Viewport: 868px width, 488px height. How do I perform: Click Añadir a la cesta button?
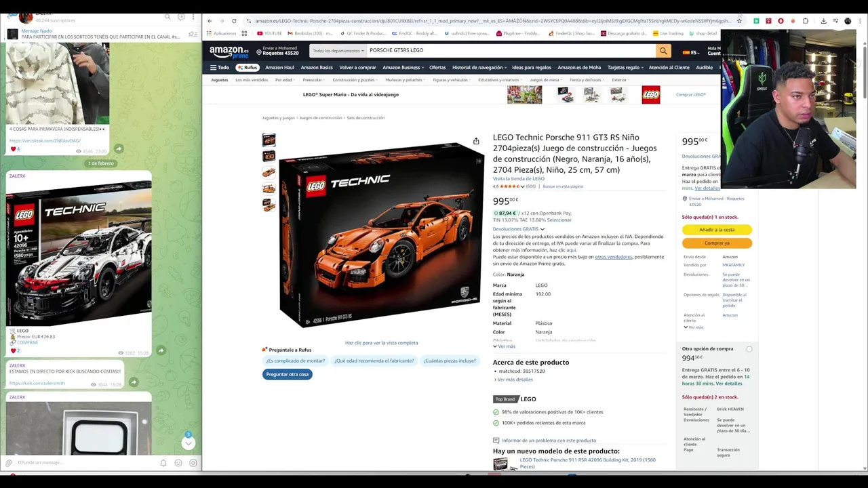[717, 230]
